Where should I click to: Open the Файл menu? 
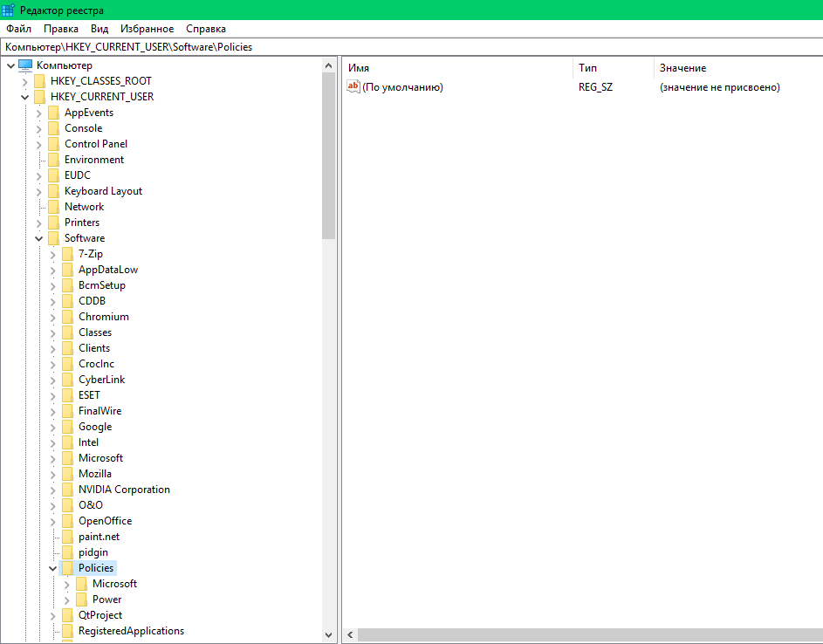[19, 29]
